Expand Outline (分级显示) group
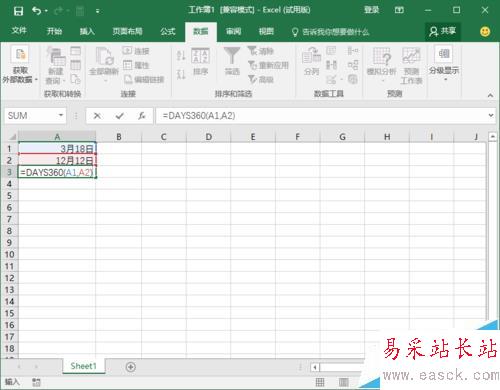 pyautogui.click(x=444, y=63)
